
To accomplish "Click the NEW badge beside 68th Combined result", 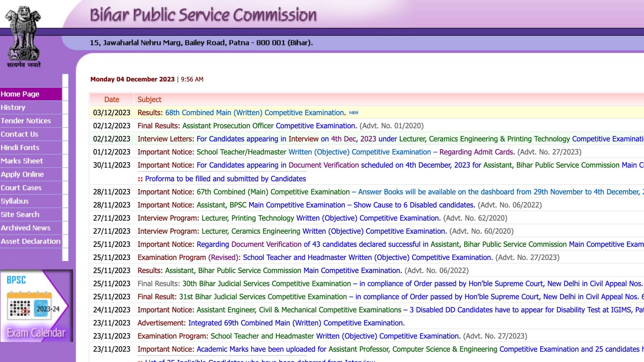I will tap(354, 113).
